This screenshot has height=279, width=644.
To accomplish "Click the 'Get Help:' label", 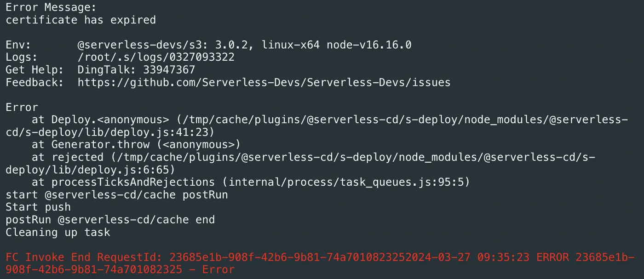I will (x=34, y=70).
